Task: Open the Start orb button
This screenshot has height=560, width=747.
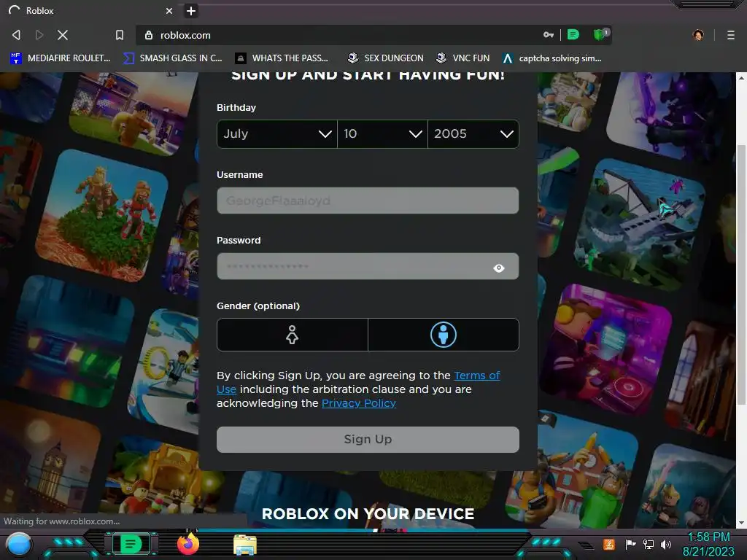Action: point(19,544)
